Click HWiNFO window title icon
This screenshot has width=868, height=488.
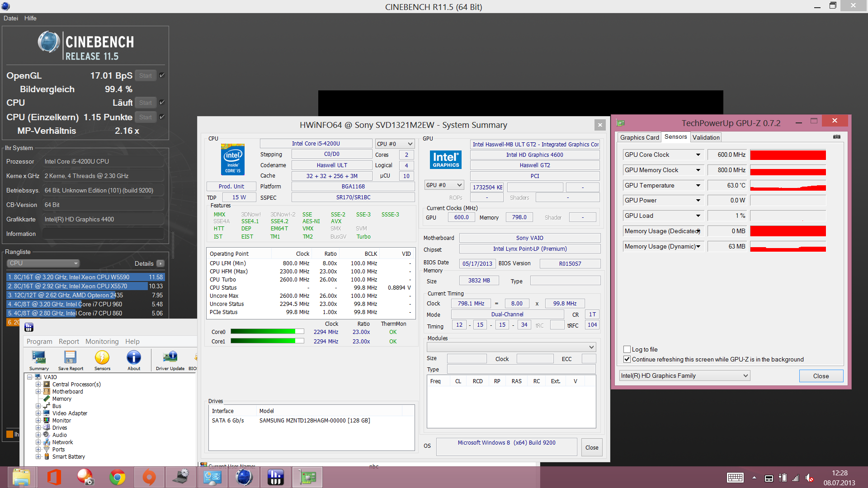tap(29, 327)
